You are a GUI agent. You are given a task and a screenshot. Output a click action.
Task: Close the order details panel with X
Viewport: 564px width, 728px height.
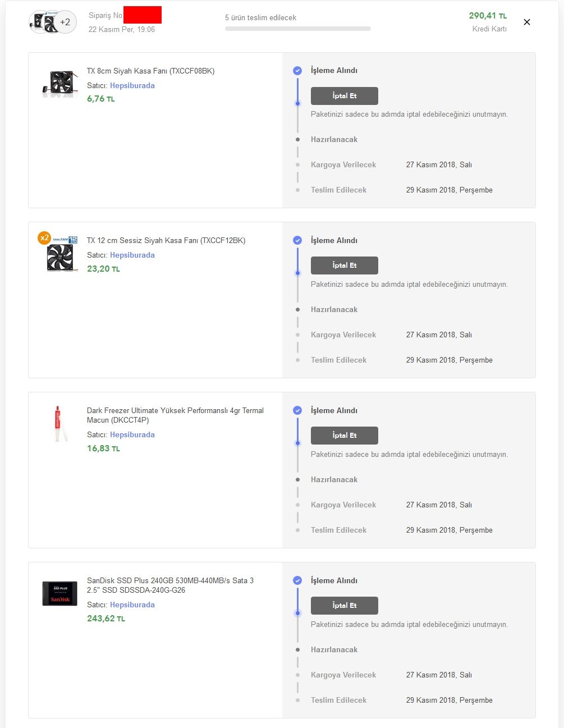(526, 22)
